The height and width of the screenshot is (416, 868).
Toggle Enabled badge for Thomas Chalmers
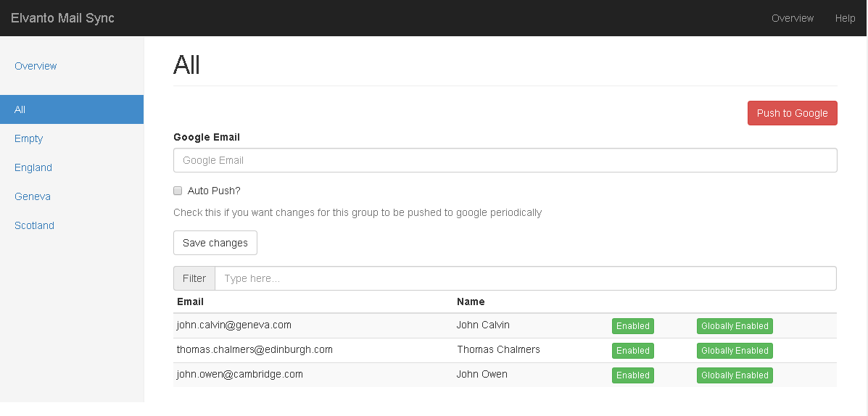click(632, 351)
